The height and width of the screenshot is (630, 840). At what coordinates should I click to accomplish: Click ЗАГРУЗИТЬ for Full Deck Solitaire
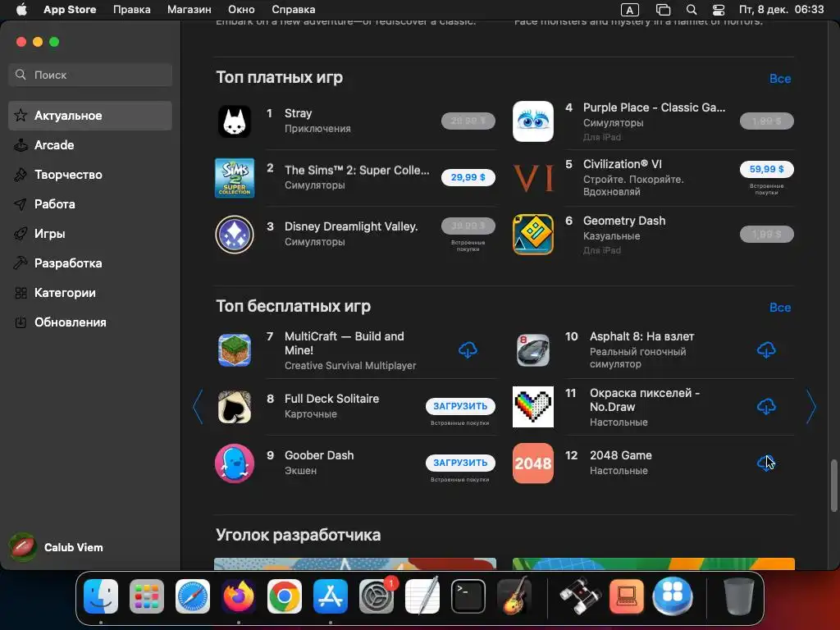tap(460, 406)
